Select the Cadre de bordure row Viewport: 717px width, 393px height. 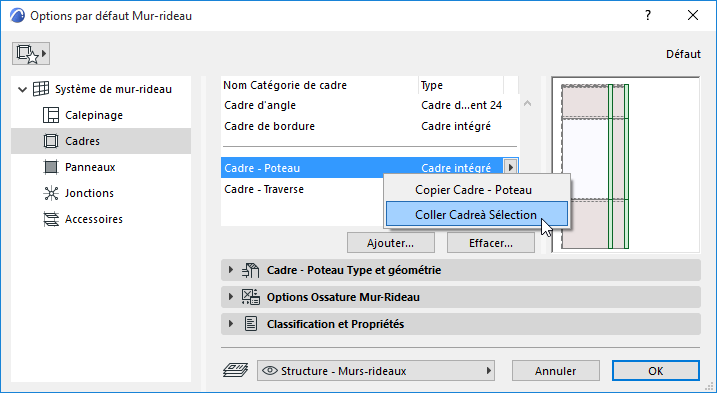[x=370, y=126]
